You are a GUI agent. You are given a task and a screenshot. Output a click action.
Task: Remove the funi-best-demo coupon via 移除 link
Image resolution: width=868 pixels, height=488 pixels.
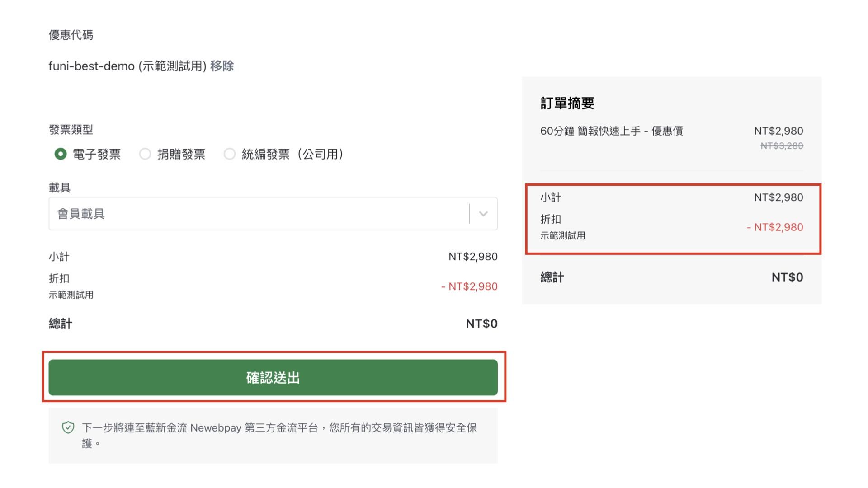pyautogui.click(x=222, y=66)
